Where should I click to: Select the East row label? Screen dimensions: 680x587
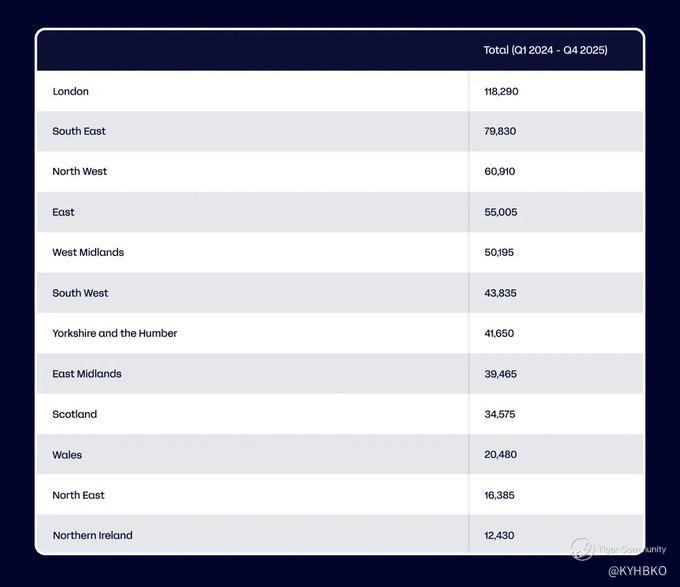(x=63, y=212)
